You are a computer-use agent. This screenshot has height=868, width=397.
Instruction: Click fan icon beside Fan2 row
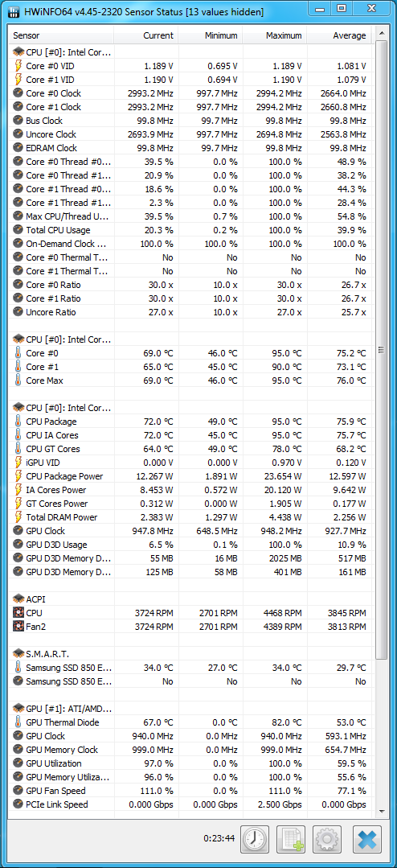click(18, 627)
